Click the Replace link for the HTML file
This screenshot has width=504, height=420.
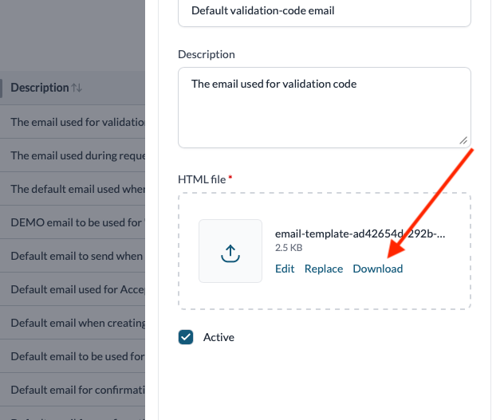(x=324, y=269)
